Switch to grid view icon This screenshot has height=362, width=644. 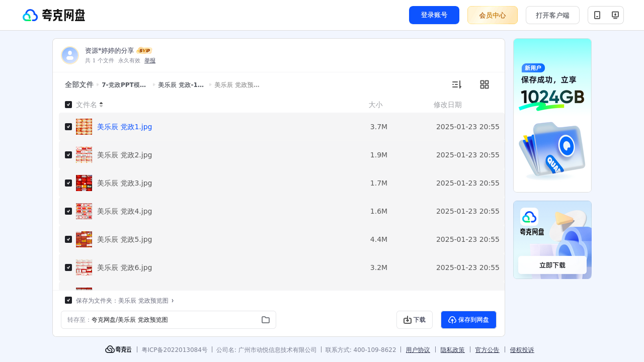pyautogui.click(x=485, y=84)
